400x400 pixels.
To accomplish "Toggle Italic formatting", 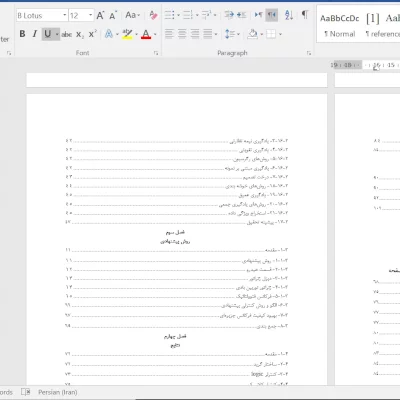I will pos(35,34).
